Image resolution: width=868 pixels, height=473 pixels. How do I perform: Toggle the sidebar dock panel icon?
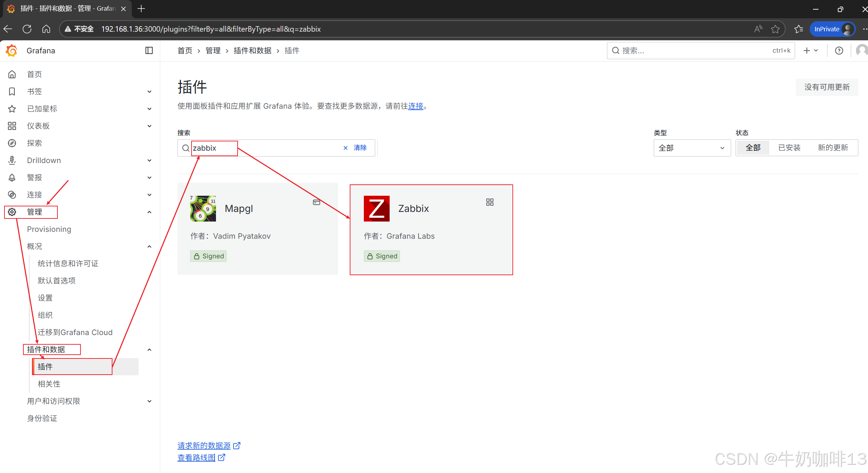(149, 51)
